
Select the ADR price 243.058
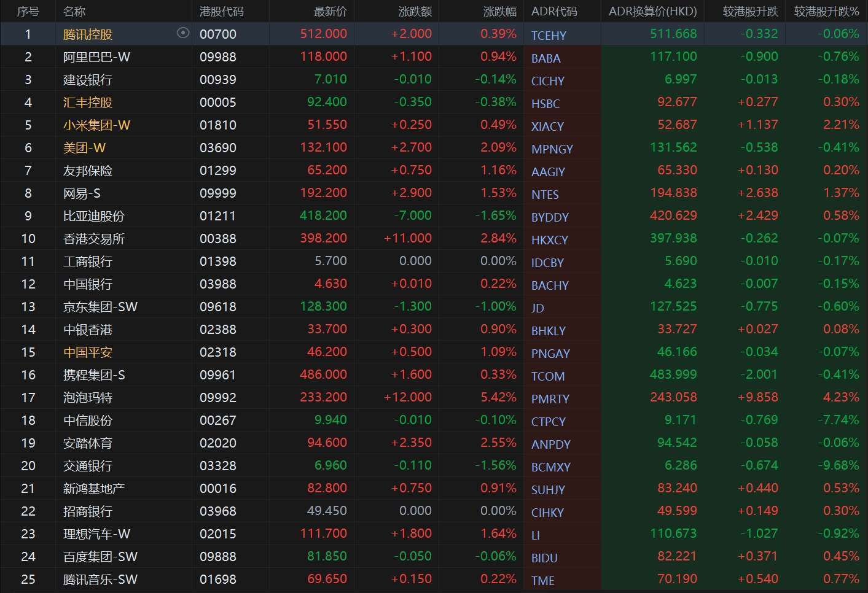[673, 397]
